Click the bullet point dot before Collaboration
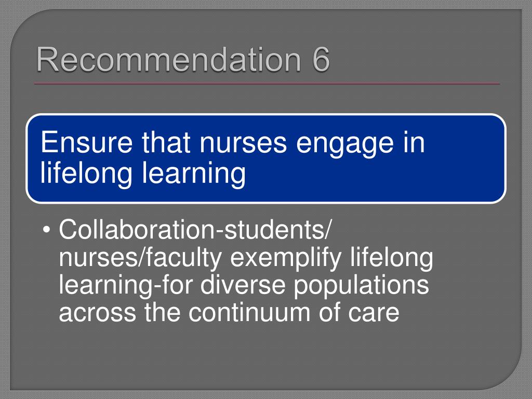This screenshot has width=532, height=399. tap(46, 230)
